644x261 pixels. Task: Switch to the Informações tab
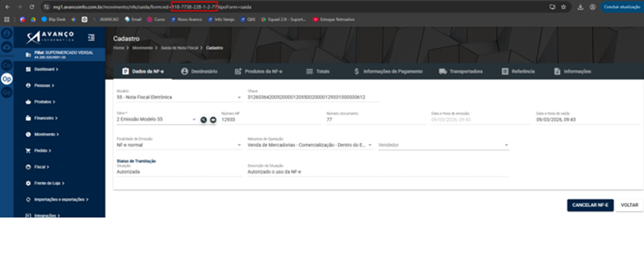tap(573, 71)
